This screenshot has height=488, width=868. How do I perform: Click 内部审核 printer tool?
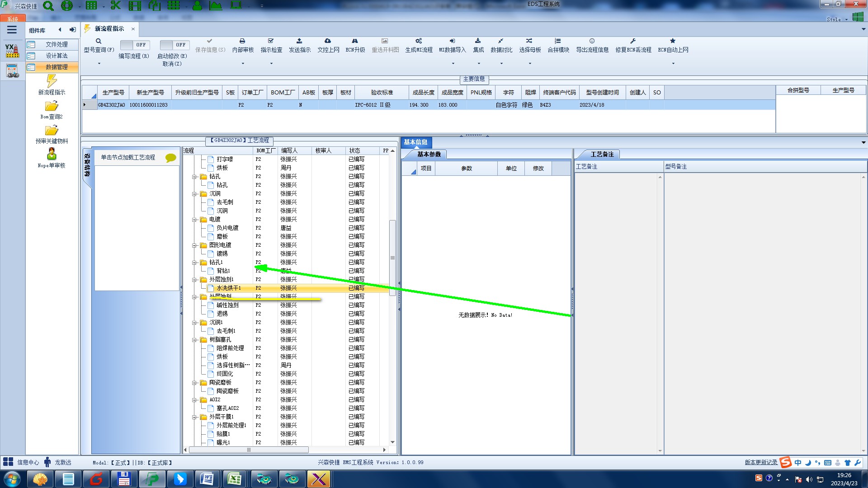click(x=243, y=45)
